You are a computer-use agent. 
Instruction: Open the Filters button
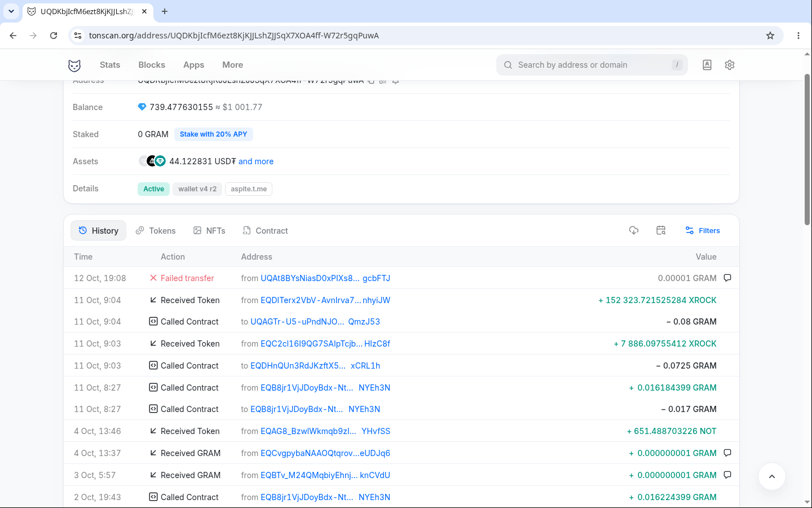(x=703, y=230)
